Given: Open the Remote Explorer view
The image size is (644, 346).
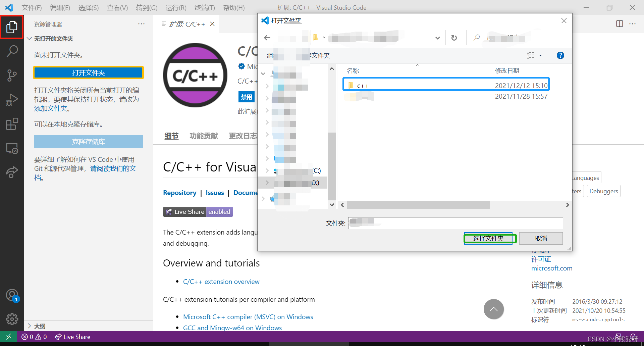Looking at the screenshot, I should coord(12,148).
